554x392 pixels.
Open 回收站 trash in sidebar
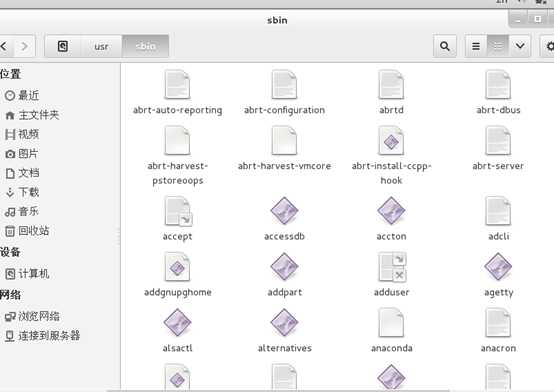[27, 231]
